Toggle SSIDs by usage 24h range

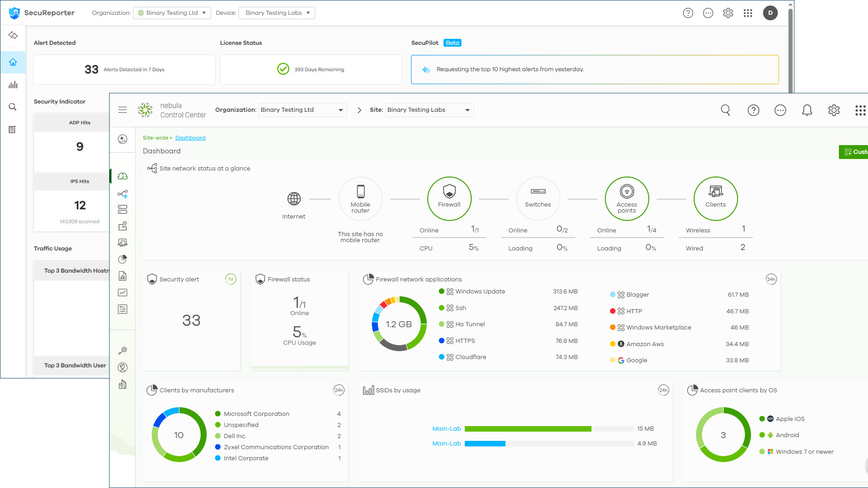tap(663, 390)
